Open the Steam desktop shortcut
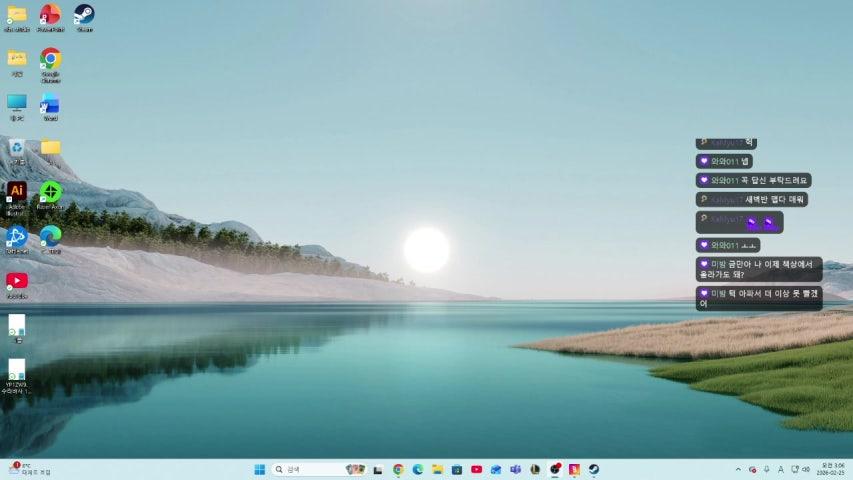The width and height of the screenshot is (853, 480). coord(84,14)
